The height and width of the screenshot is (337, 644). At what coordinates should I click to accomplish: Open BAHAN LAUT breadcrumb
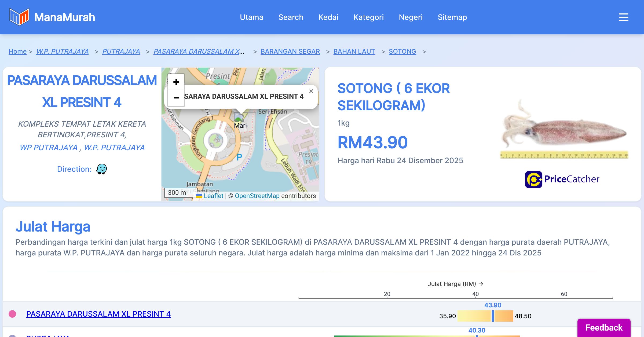tap(354, 51)
